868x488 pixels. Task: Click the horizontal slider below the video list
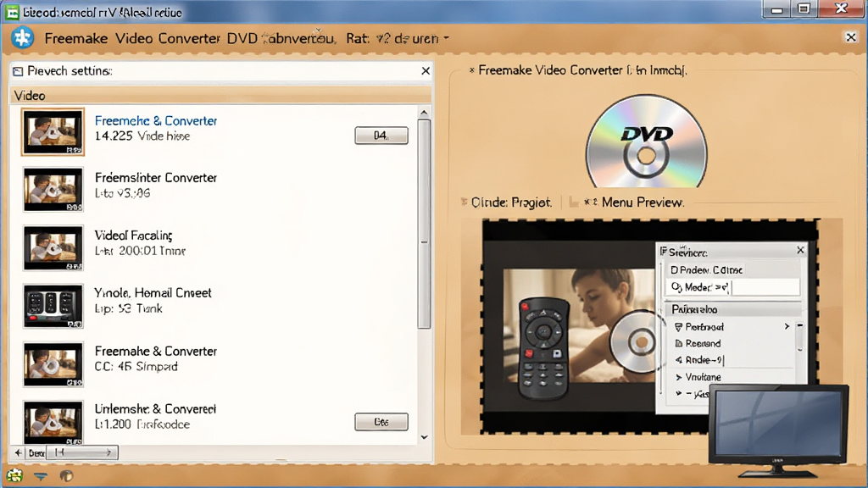pyautogui.click(x=82, y=452)
